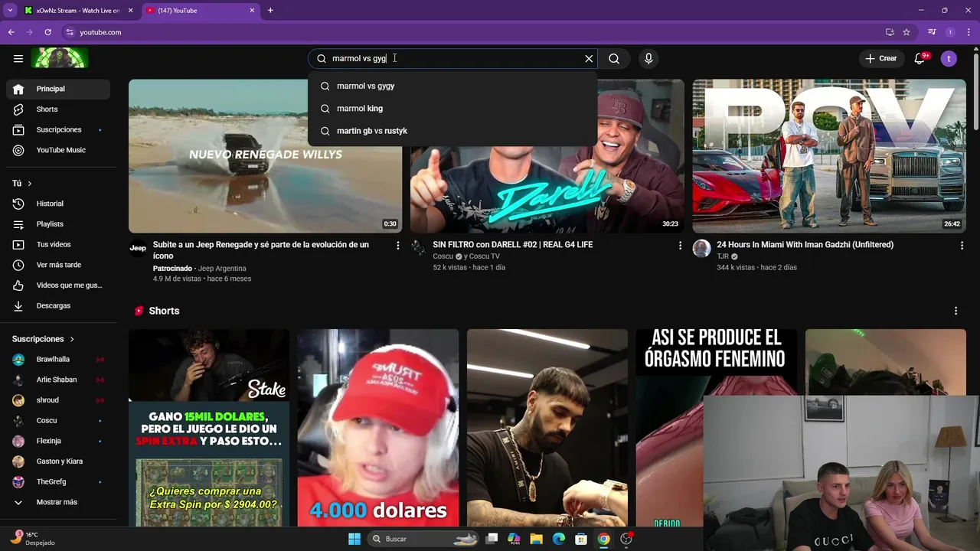Expand Mostrar más subscriptions
980x551 pixels.
(x=58, y=502)
